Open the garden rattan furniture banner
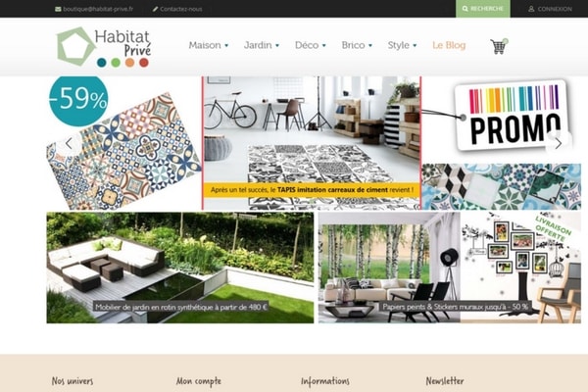 coord(180,268)
